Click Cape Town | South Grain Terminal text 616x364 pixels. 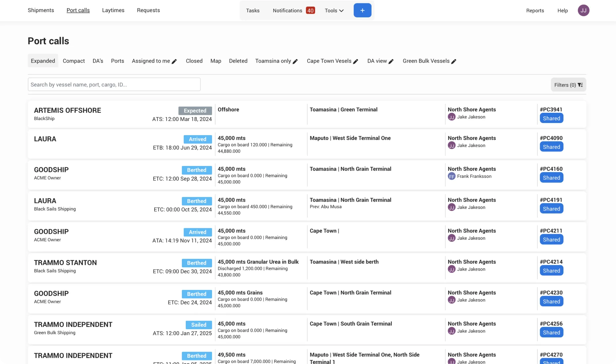click(x=351, y=324)
